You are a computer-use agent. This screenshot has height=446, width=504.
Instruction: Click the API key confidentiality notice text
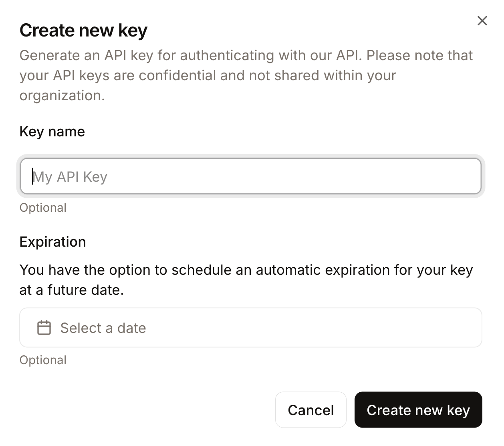click(246, 75)
